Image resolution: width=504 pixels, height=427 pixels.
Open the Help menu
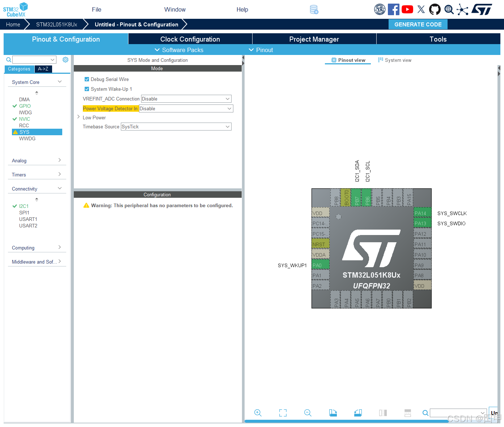(242, 9)
